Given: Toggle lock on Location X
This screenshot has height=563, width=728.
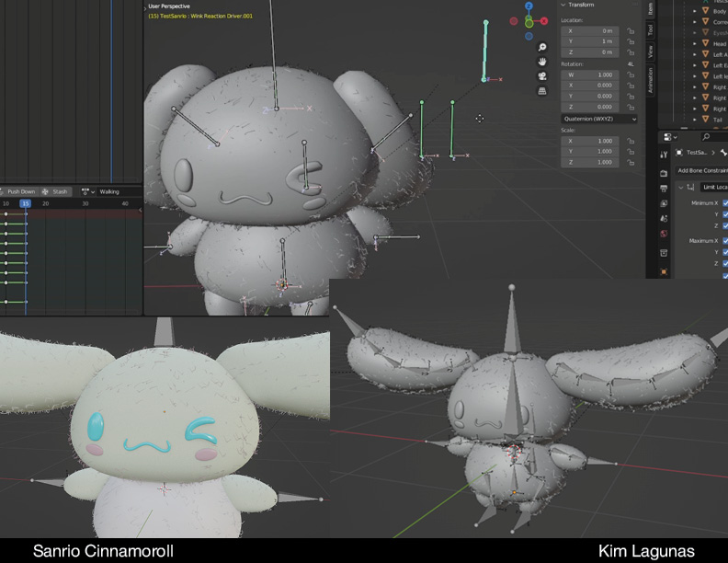Looking at the screenshot, I should pyautogui.click(x=630, y=31).
